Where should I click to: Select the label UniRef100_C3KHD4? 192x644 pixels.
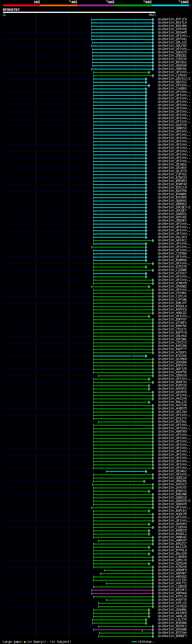coord(172,557)
